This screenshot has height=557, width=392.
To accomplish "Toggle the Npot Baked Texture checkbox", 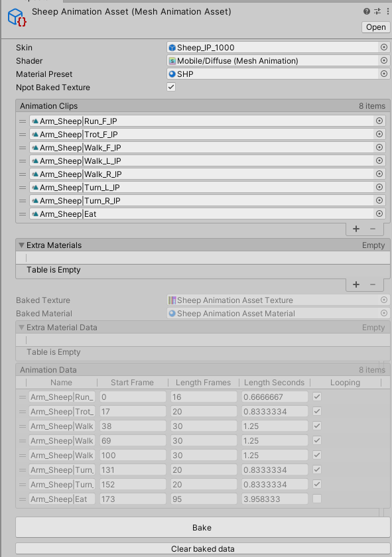I will tap(171, 87).
